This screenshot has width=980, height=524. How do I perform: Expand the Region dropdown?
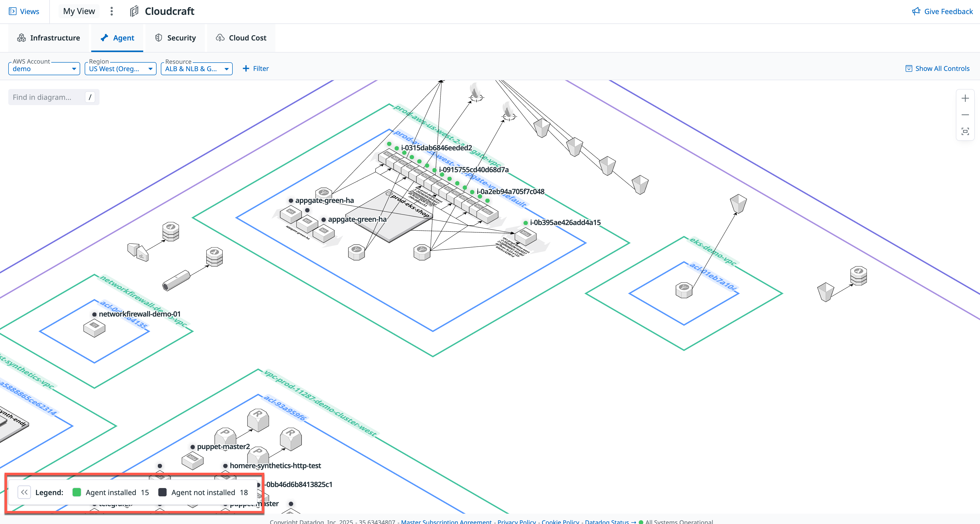coord(121,68)
